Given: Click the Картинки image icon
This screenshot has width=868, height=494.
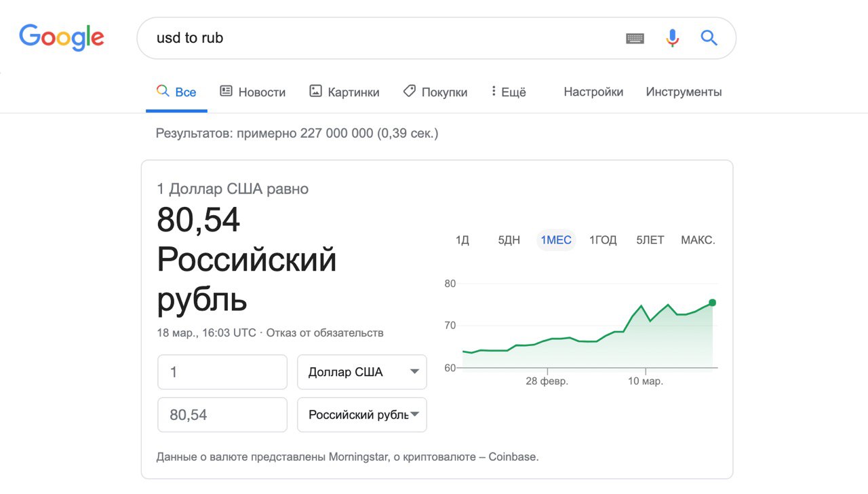Looking at the screenshot, I should tap(315, 91).
